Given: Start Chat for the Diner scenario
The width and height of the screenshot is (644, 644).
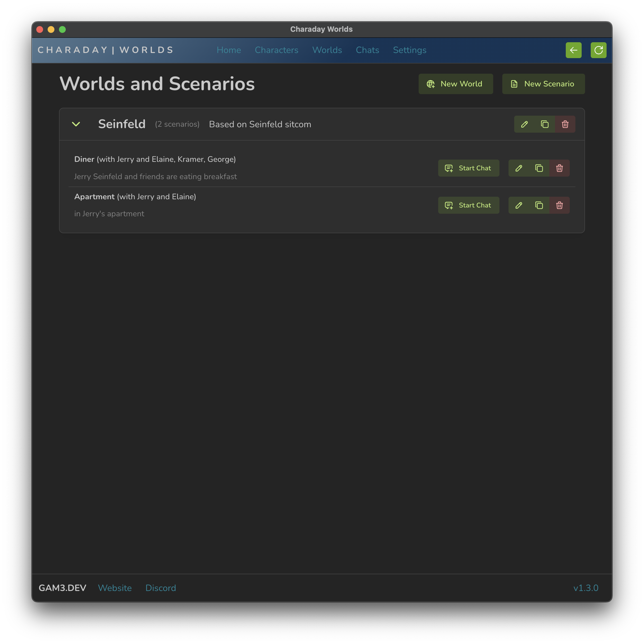Looking at the screenshot, I should pyautogui.click(x=468, y=168).
